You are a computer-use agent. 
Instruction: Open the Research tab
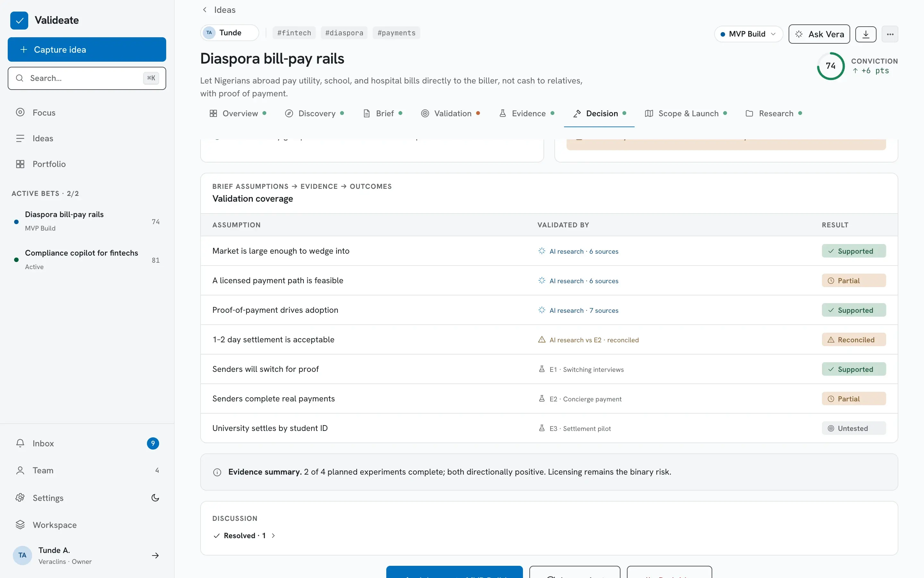coord(774,114)
